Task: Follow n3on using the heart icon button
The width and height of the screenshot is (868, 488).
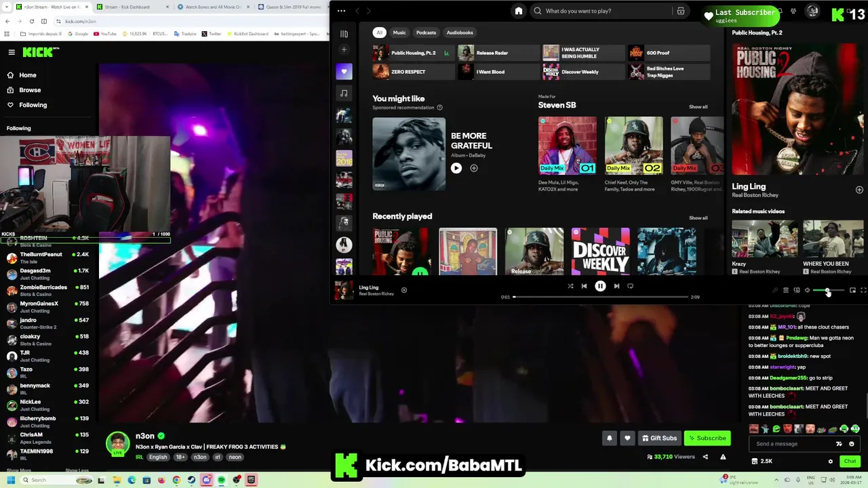Action: point(627,438)
